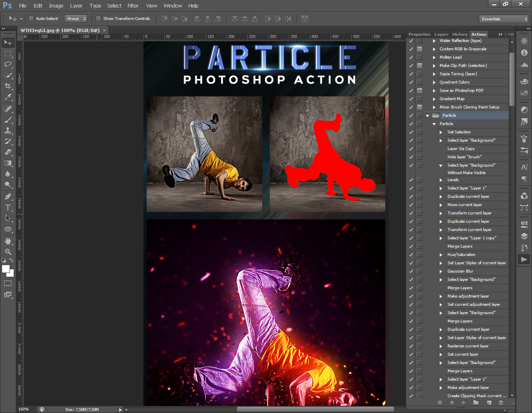The image size is (532, 413).
Task: Toggle dialog box for Save as Photoshop PDF
Action: click(419, 91)
